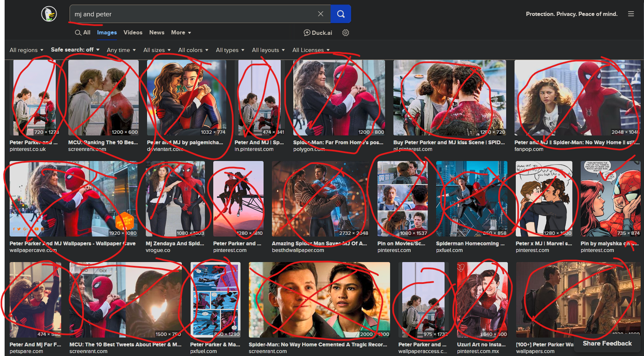Open the fanpop.com No Way Home image
The image size is (644, 356).
577,98
